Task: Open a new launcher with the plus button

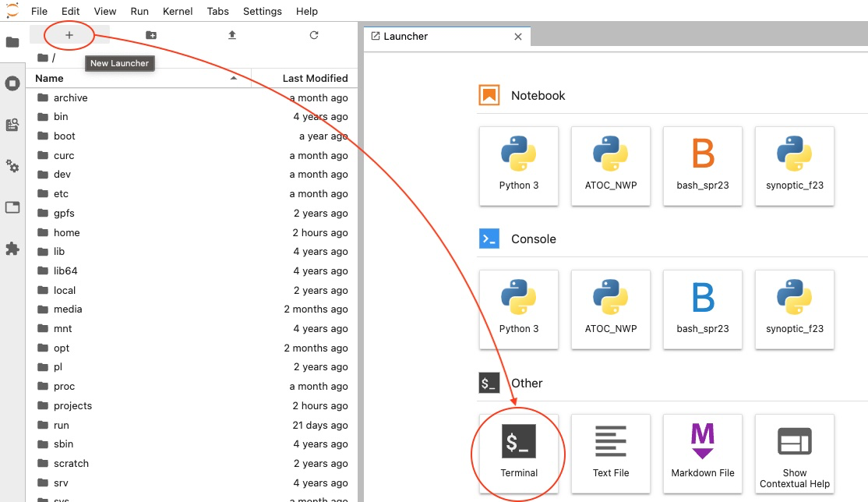Action: pyautogui.click(x=69, y=35)
